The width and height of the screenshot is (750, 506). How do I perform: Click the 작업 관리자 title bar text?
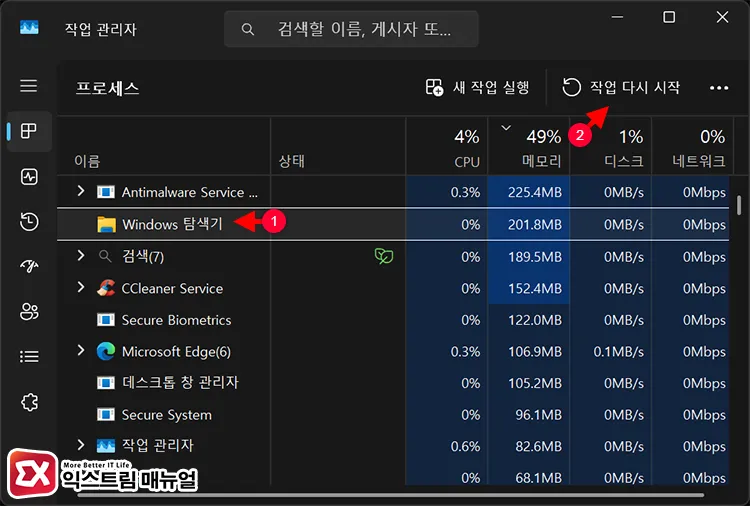click(101, 29)
